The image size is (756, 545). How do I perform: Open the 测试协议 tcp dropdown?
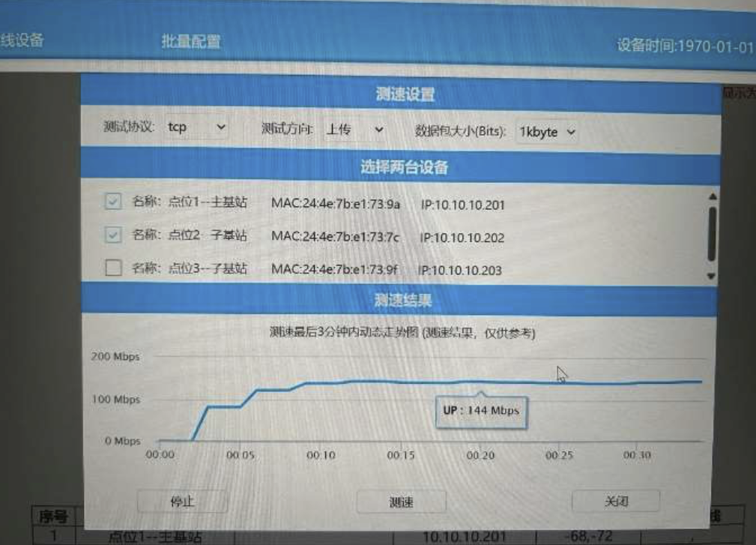click(196, 127)
